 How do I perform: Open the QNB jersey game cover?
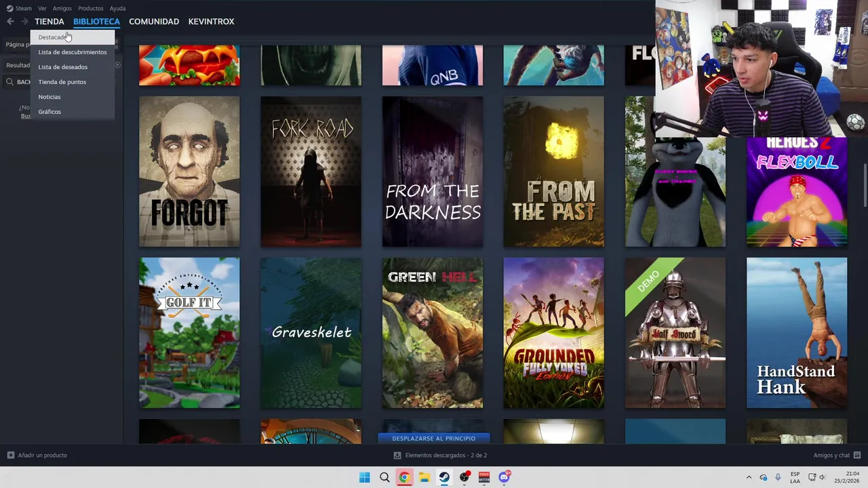433,65
